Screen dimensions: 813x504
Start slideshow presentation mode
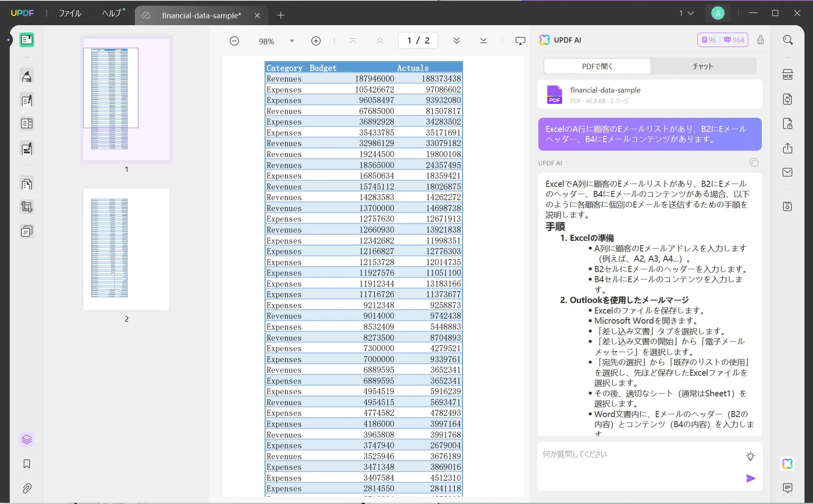coord(520,41)
